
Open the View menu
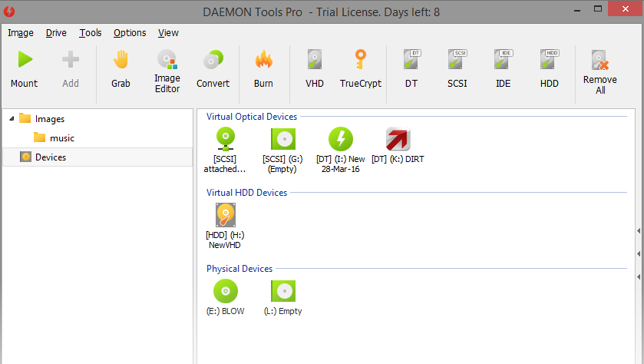pos(168,33)
